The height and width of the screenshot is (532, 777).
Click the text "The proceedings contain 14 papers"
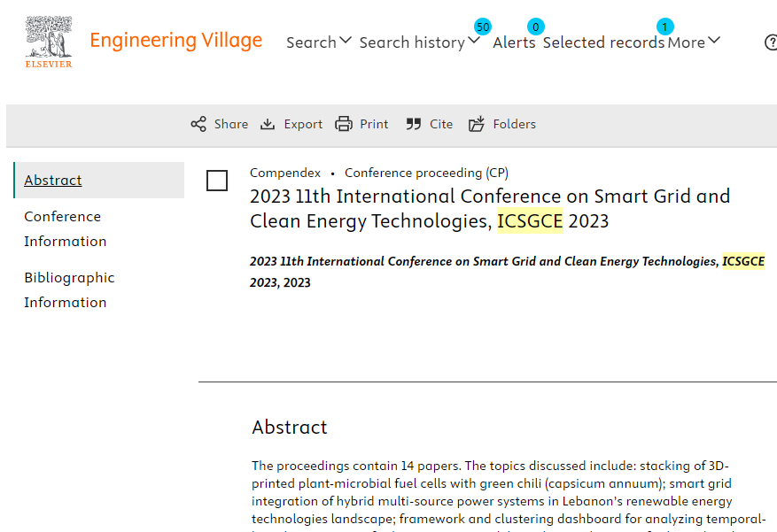[x=356, y=466]
